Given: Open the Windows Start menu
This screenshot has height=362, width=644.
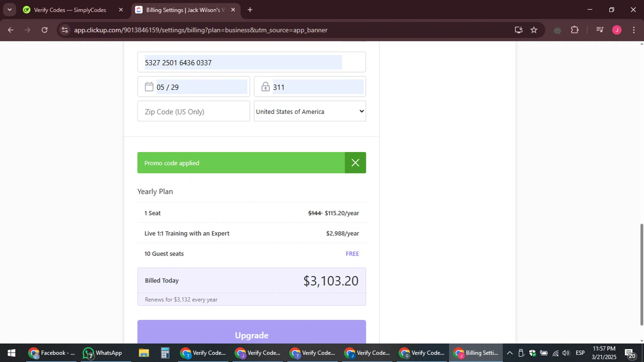Looking at the screenshot, I should tap(12, 353).
